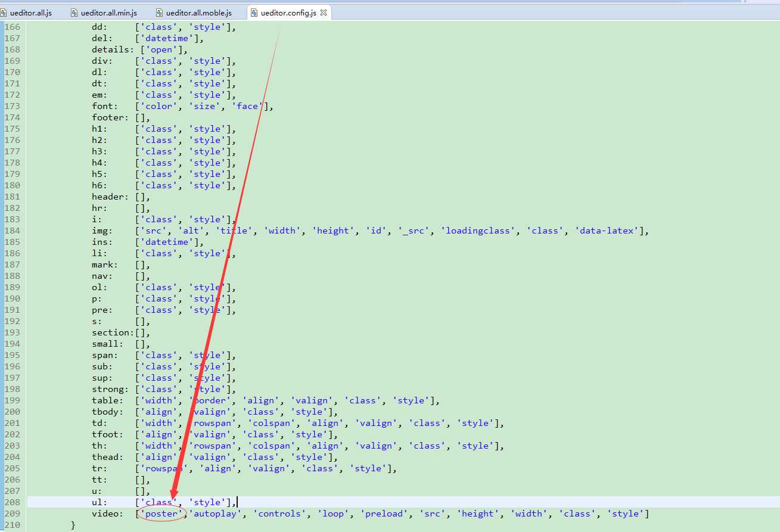Click the section: key
780x532 pixels.
(113, 332)
